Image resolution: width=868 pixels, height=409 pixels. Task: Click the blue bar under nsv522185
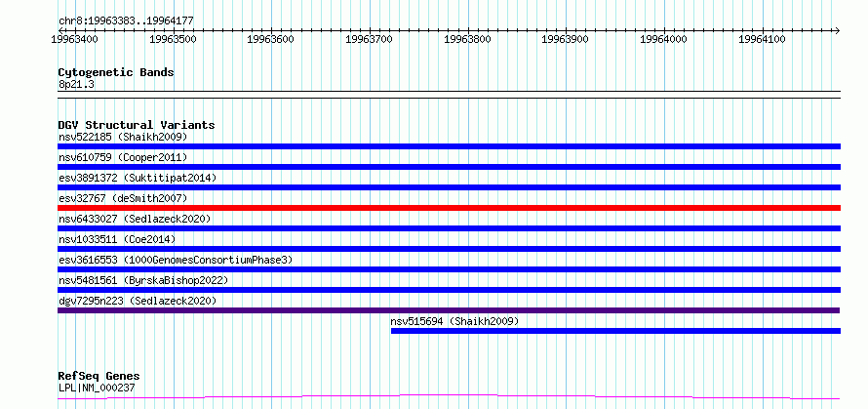pyautogui.click(x=449, y=146)
